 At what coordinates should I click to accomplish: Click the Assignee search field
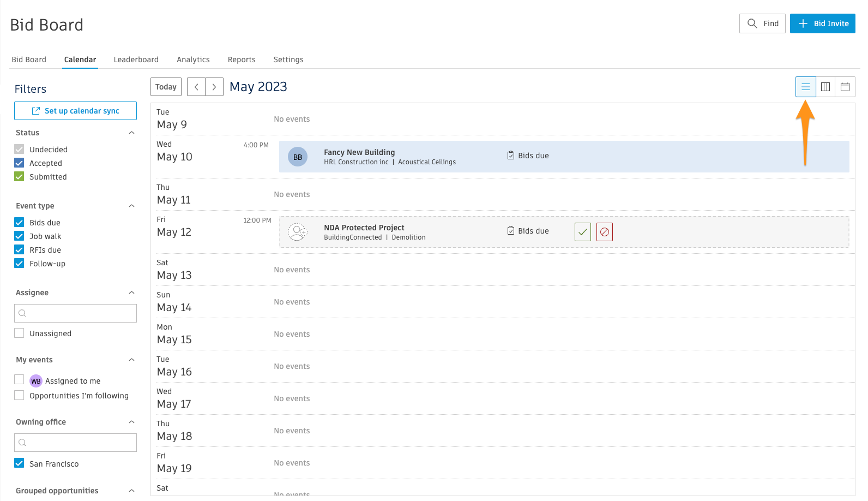(x=75, y=313)
